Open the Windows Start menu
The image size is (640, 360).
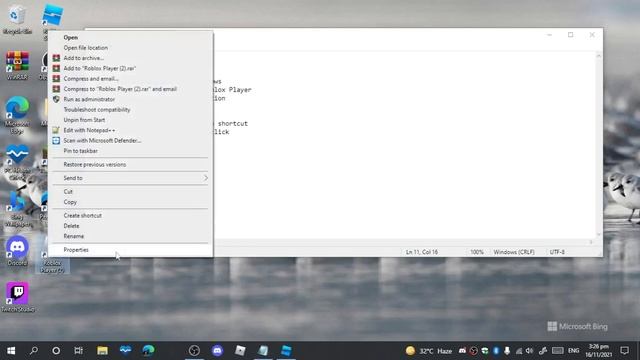coord(11,351)
